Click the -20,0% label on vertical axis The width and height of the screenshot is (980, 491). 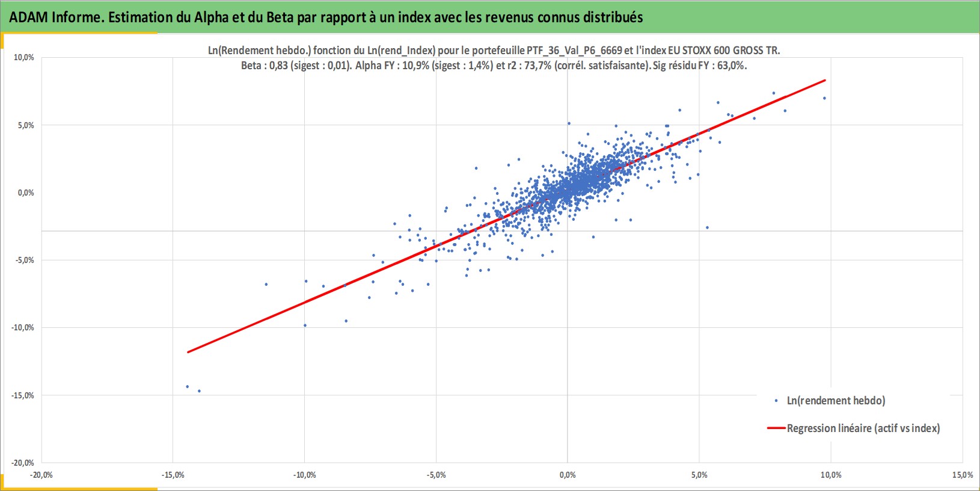point(23,463)
